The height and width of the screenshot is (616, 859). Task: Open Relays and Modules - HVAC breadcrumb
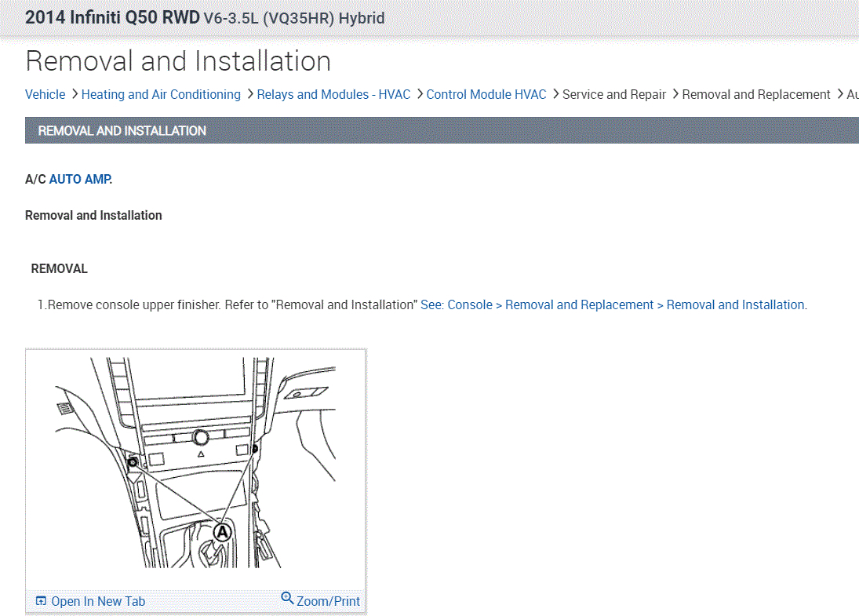pos(333,94)
